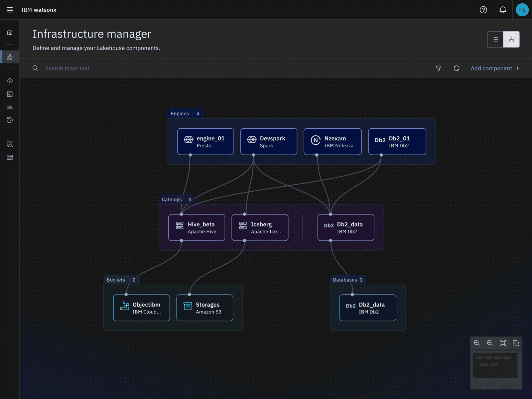The height and width of the screenshot is (399, 532).
Task: Click the Netezza N icon on Nzexam
Action: click(316, 140)
